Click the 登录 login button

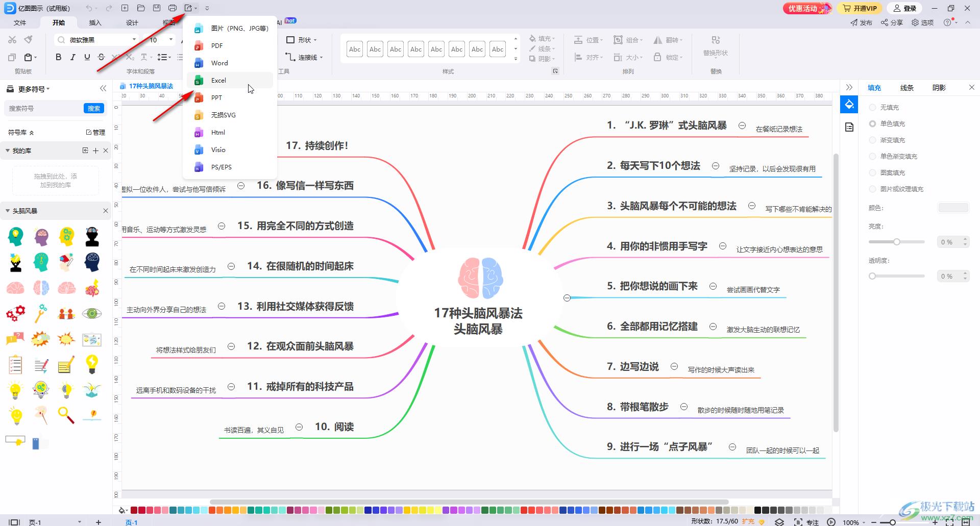[x=905, y=8]
